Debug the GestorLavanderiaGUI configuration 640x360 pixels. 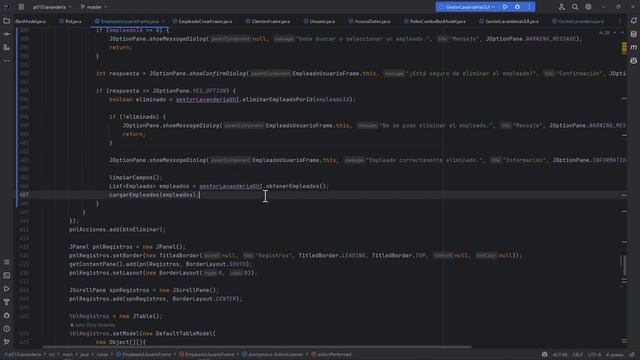pyautogui.click(x=517, y=7)
